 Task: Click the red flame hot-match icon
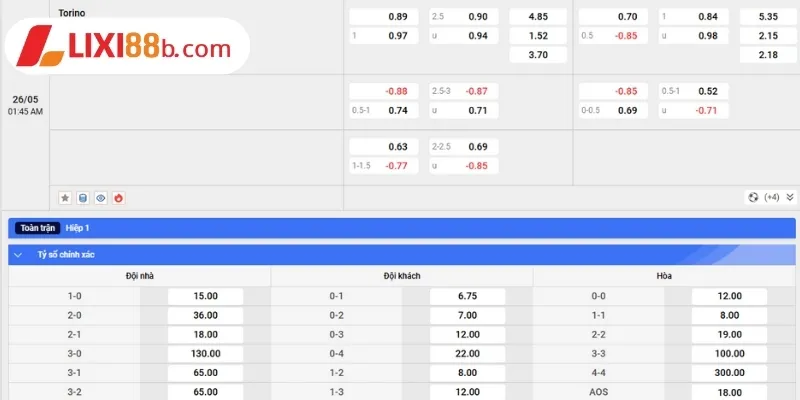[x=118, y=198]
